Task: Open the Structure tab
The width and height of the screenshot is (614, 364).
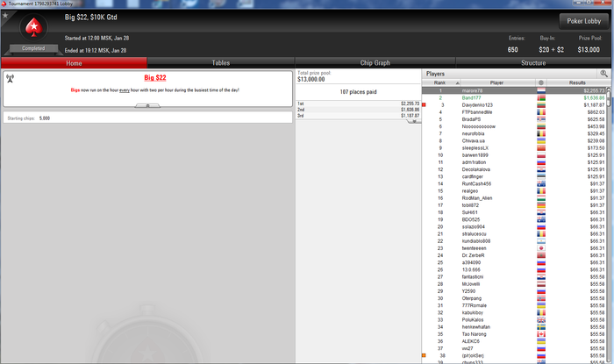Action: (x=533, y=63)
